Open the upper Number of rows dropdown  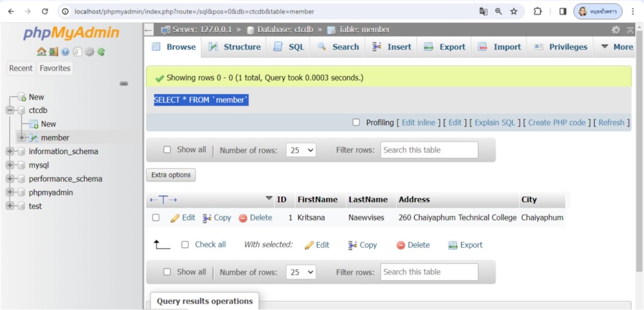coord(301,150)
